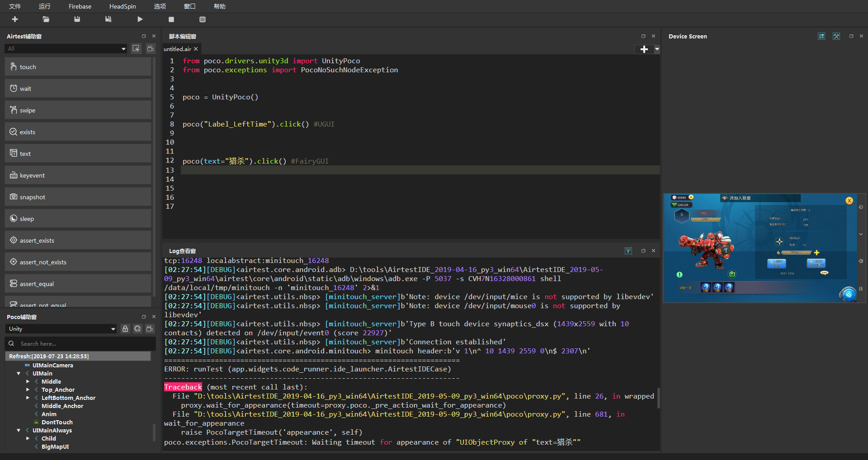868x460 pixels.
Task: Click the assert_exists button
Action: pyautogui.click(x=78, y=240)
